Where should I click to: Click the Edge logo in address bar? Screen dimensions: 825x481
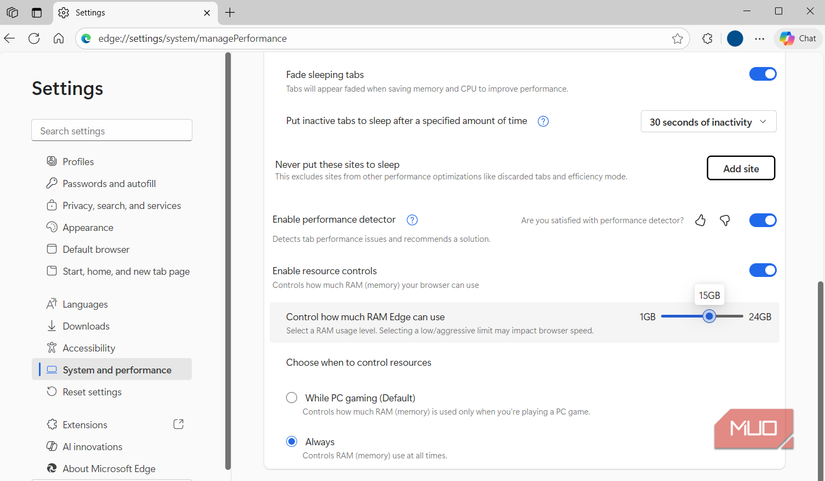(86, 38)
